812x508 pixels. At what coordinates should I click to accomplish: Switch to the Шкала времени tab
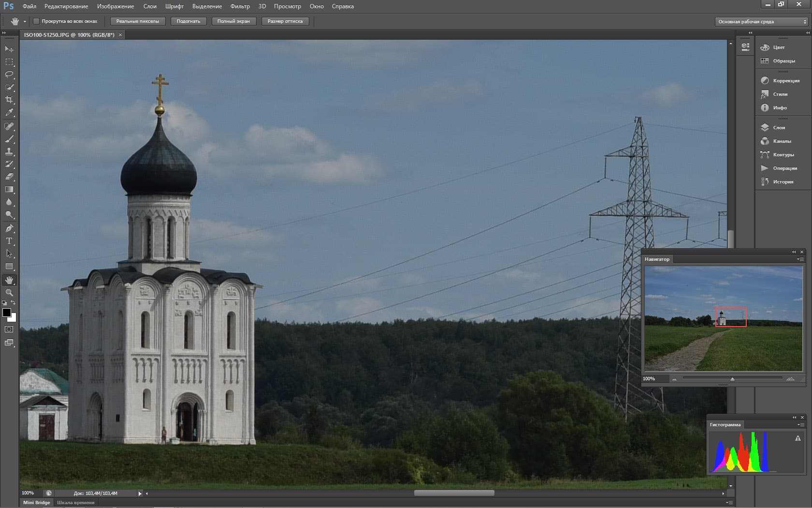point(75,503)
